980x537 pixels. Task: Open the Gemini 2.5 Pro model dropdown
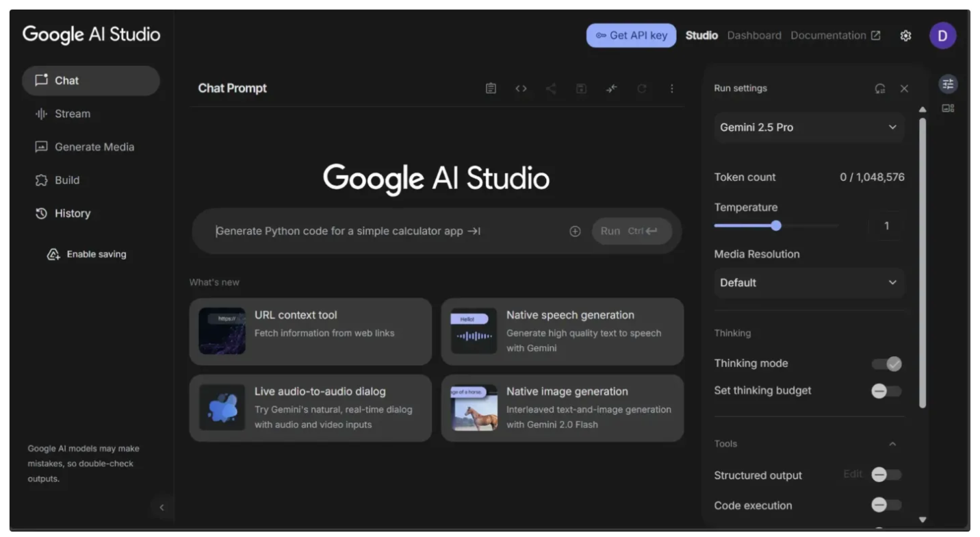809,127
